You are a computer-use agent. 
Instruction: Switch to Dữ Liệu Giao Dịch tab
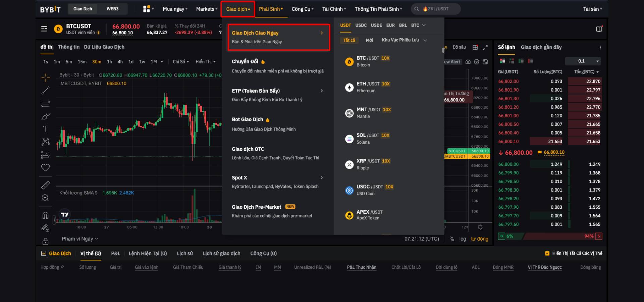click(x=104, y=47)
